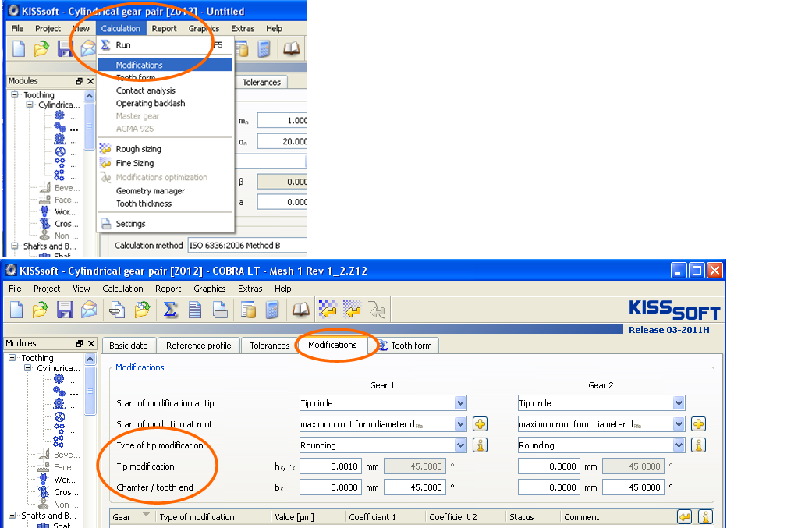Click the report document icon in COBRA LT toolbar
This screenshot has height=528, width=812.
[x=195, y=310]
